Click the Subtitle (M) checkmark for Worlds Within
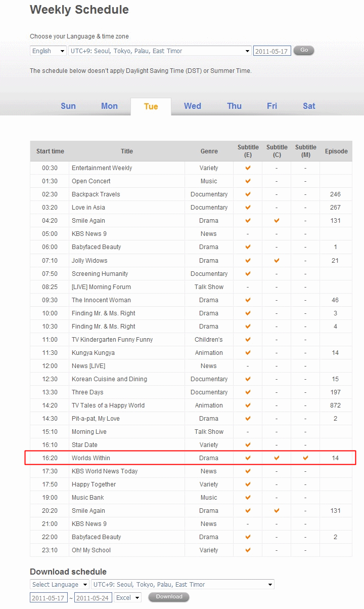 [x=305, y=458]
